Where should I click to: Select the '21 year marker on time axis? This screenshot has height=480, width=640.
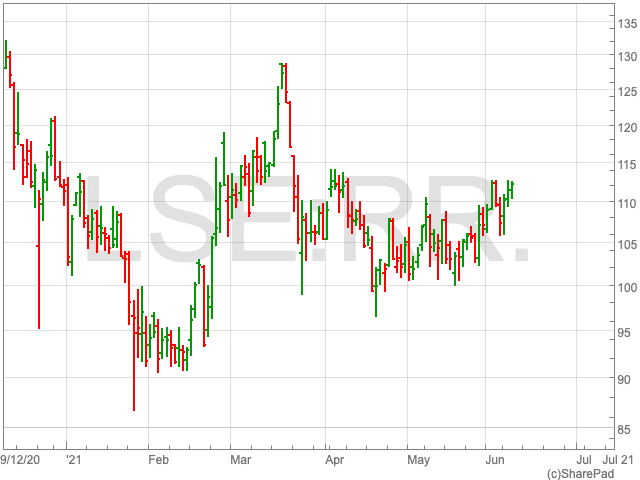click(x=72, y=460)
